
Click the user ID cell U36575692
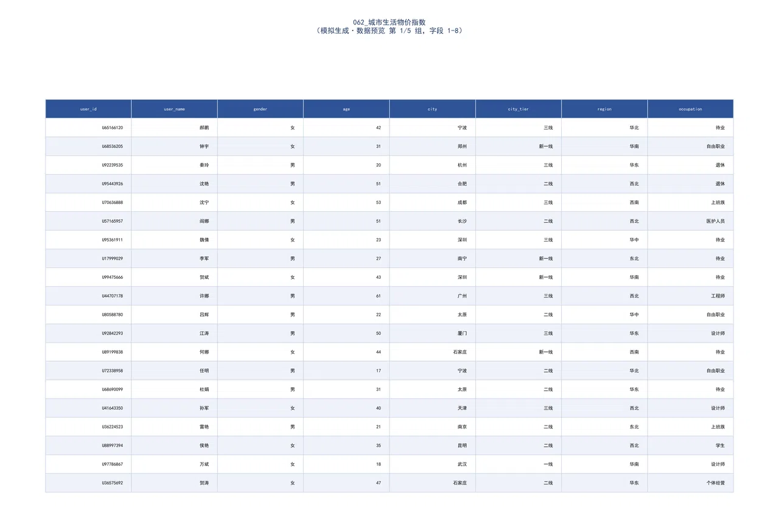[x=88, y=483]
